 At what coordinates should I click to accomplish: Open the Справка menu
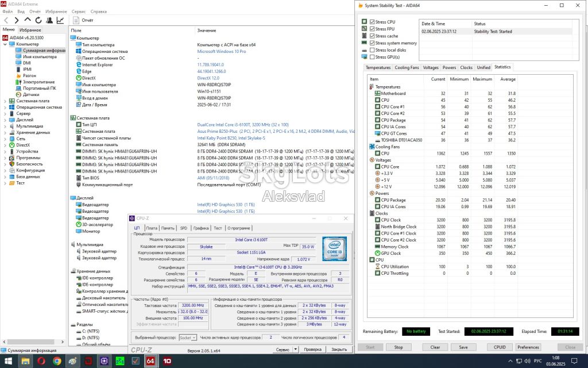coord(99,11)
